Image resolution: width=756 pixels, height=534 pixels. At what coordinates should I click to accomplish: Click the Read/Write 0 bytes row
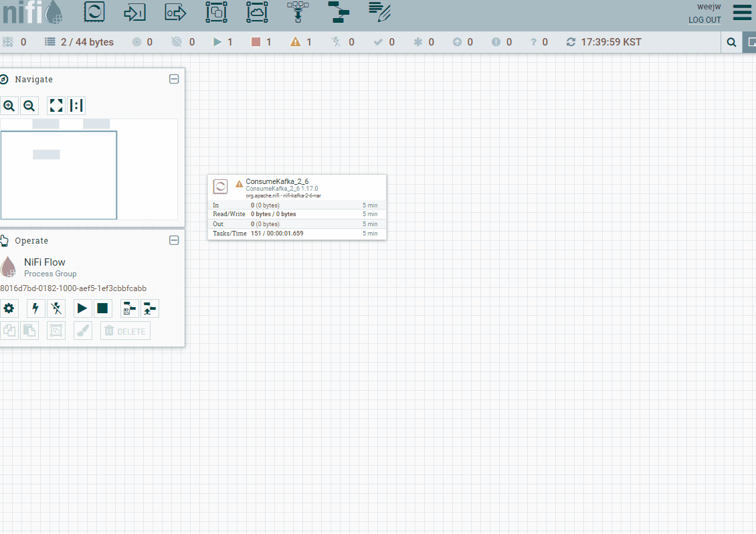pyautogui.click(x=296, y=214)
